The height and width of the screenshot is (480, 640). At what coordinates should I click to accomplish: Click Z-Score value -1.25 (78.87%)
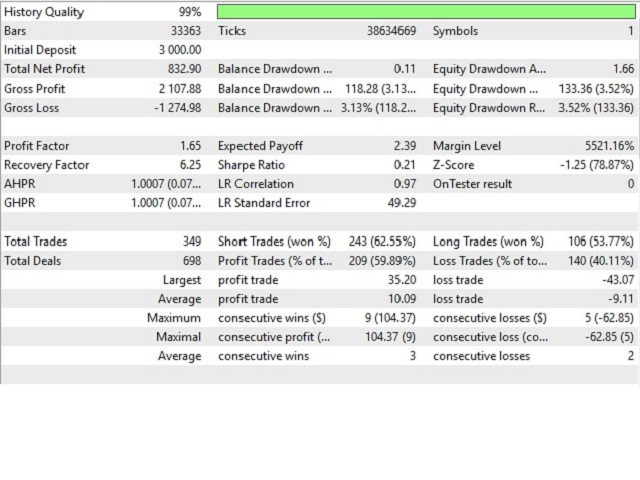click(597, 165)
